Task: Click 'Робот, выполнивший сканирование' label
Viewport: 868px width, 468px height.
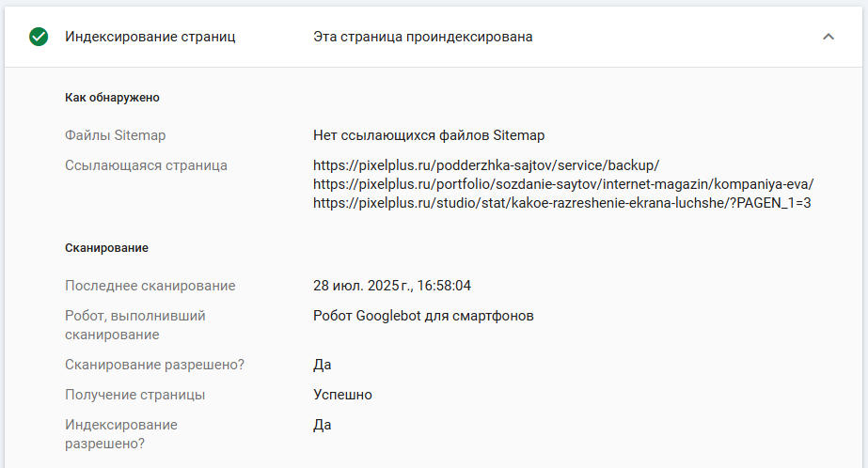Action: [134, 325]
